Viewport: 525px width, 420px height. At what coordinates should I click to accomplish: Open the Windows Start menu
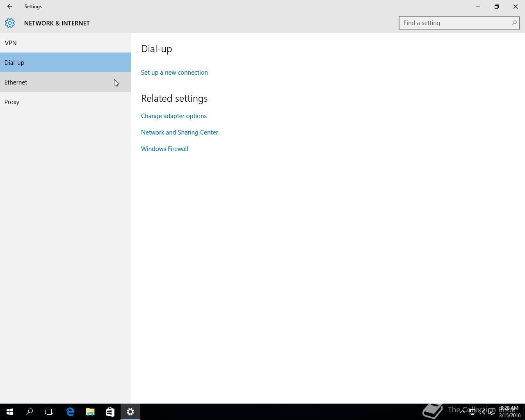[x=10, y=412]
